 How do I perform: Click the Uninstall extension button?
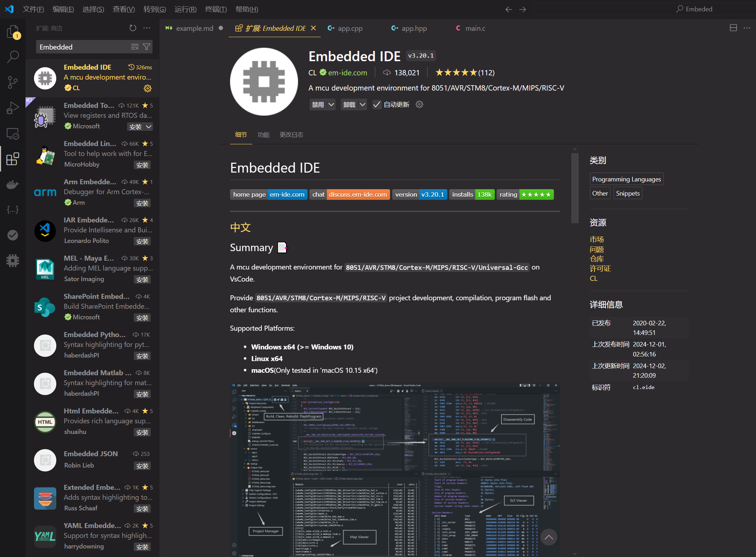349,104
